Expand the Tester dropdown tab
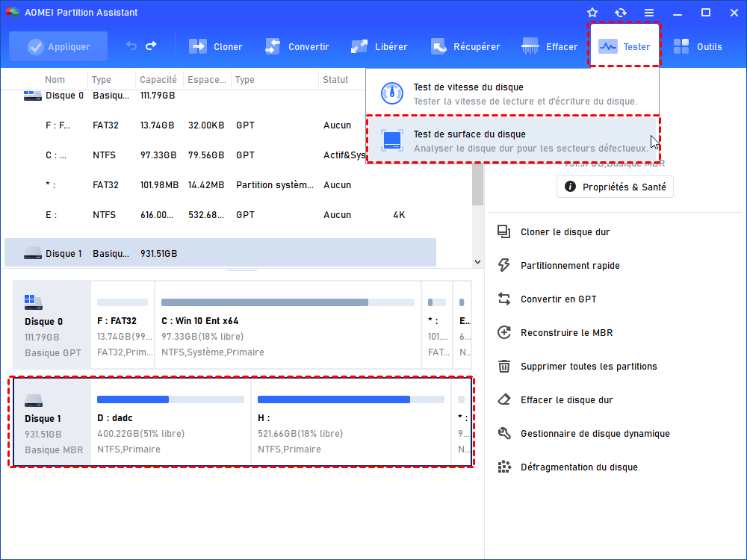Screen dimensions: 747x560 point(624,46)
